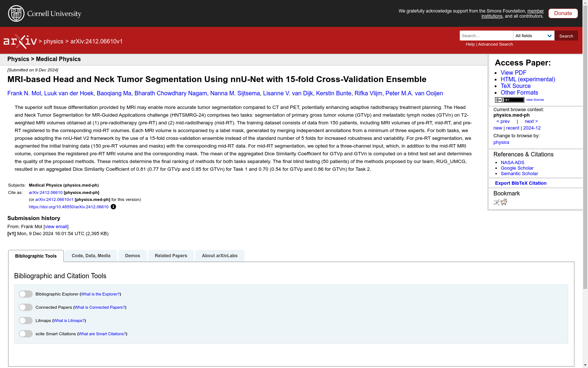The image size is (588, 368).
Task: Download the TeX Source
Action: click(516, 86)
